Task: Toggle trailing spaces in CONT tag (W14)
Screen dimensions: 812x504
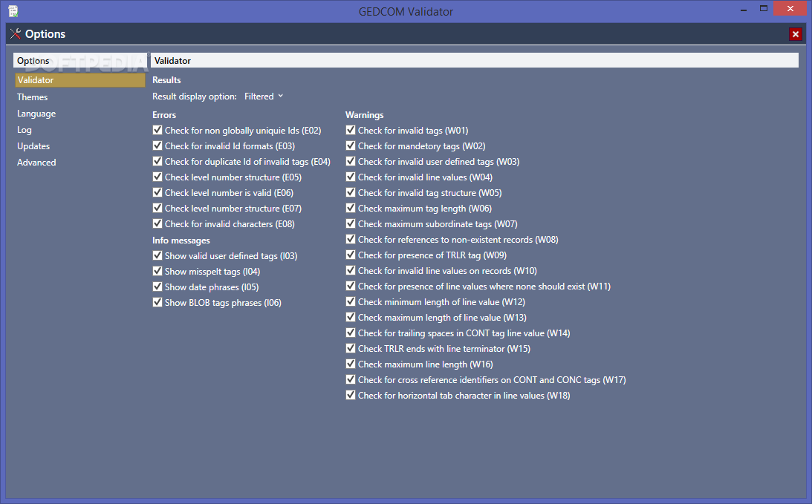Action: tap(351, 333)
